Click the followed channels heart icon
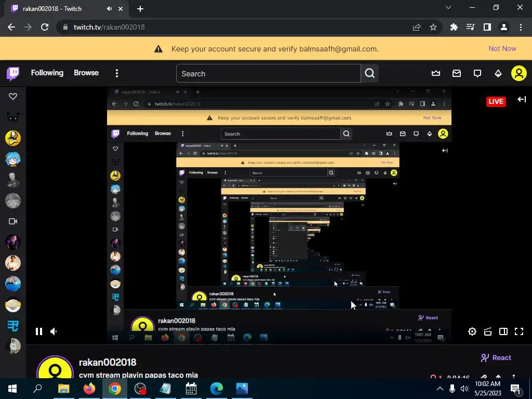 [13, 96]
